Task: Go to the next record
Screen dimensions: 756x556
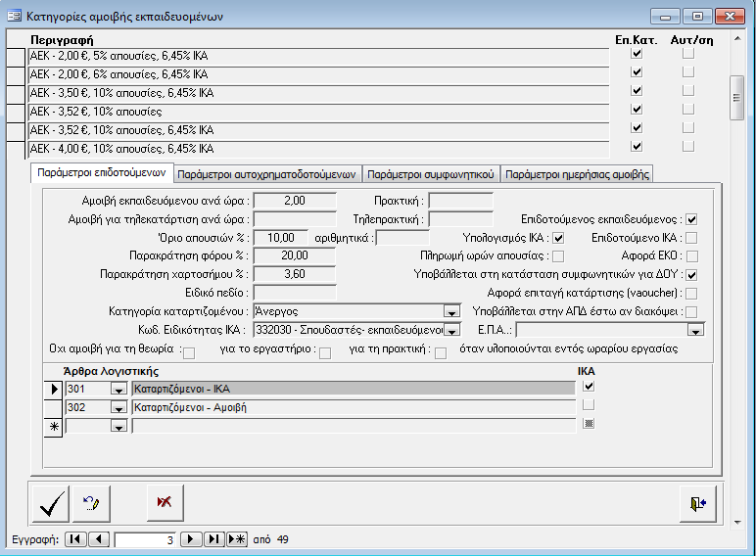Action: [193, 539]
